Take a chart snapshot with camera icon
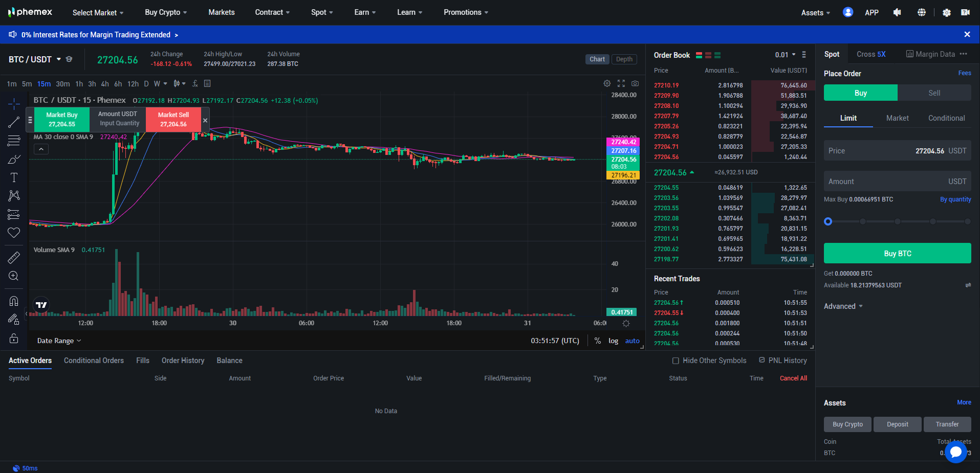The width and height of the screenshot is (980, 473). (635, 83)
